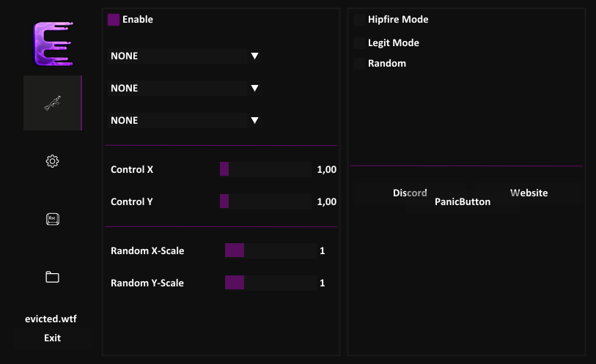Expand the first NONE dropdown
Image resolution: width=596 pixels, height=364 pixels.
click(185, 56)
